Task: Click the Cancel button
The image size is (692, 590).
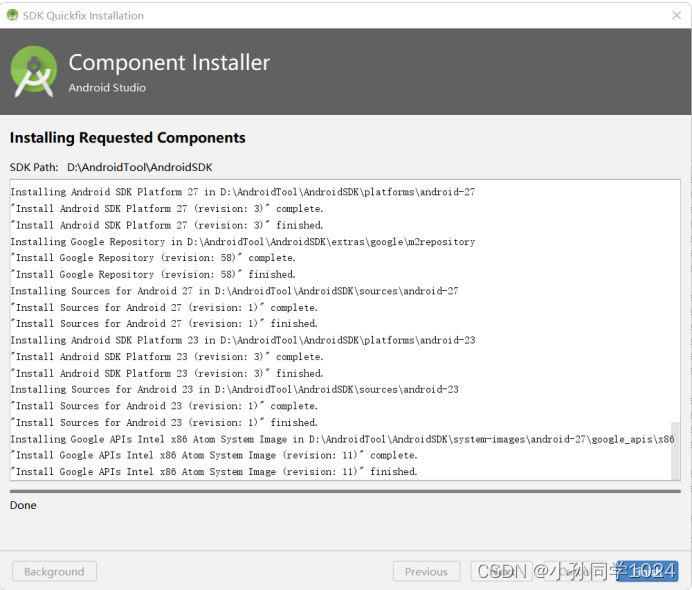Action: (x=574, y=571)
